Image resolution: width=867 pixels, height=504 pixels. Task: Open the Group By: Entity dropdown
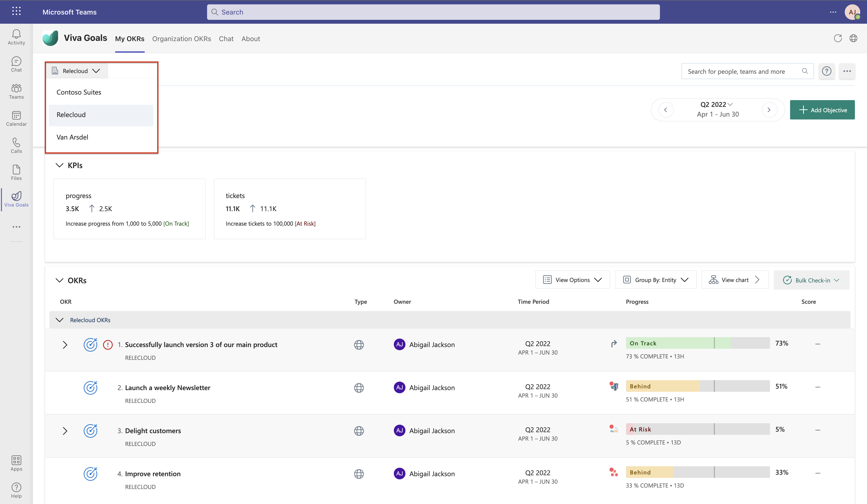[655, 280]
